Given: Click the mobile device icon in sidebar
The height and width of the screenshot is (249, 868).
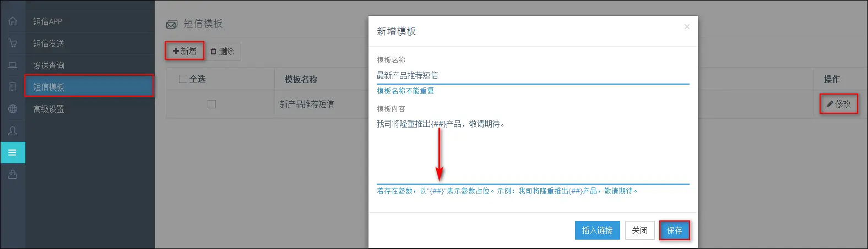Looking at the screenshot, I should [12, 87].
